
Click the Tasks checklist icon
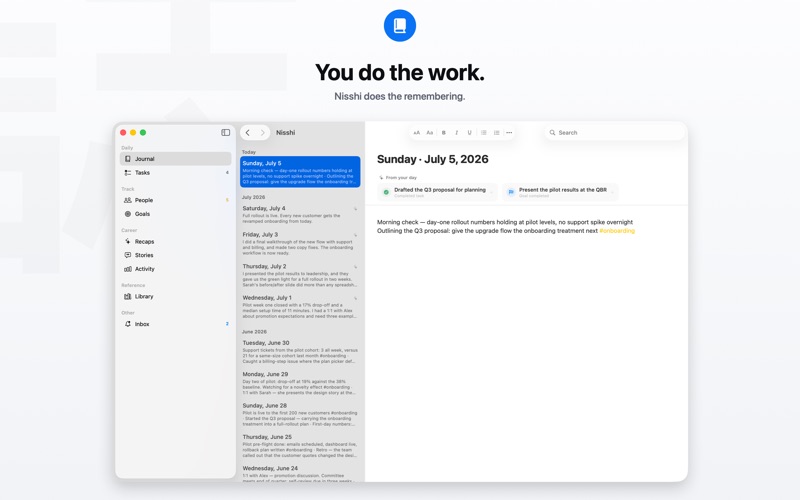point(128,172)
